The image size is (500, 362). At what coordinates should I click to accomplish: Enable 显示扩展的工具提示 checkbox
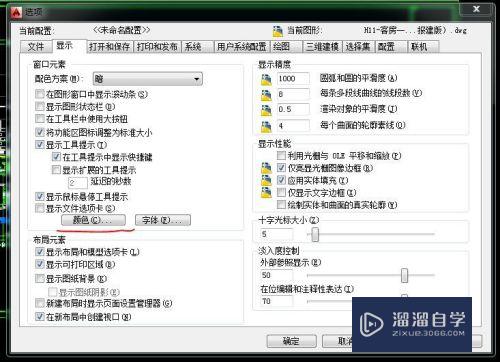[56, 170]
